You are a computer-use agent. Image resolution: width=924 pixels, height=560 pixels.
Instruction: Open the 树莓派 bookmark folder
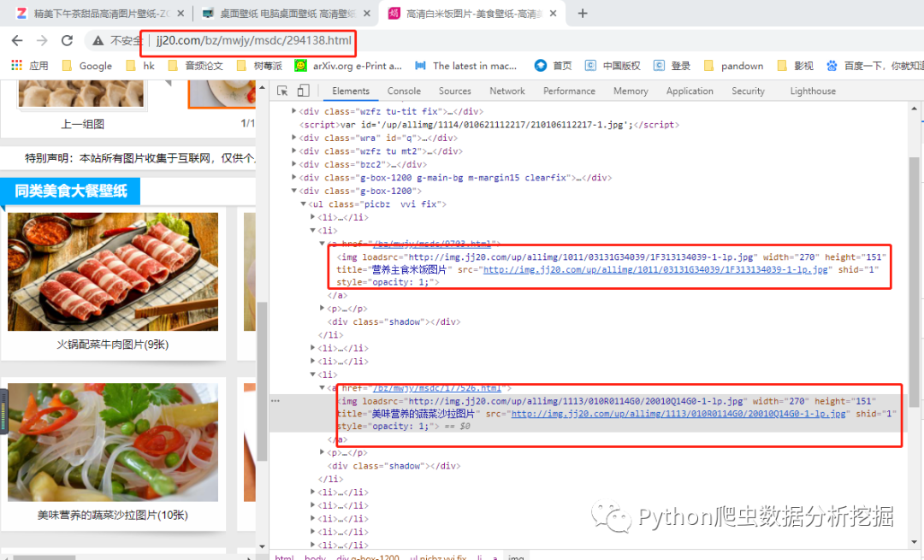tap(259, 65)
